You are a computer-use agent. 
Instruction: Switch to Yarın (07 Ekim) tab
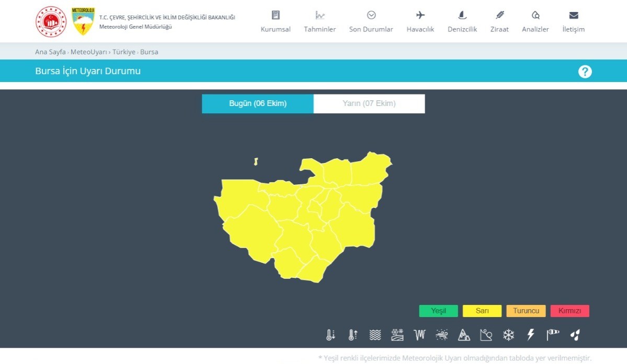[x=369, y=103]
